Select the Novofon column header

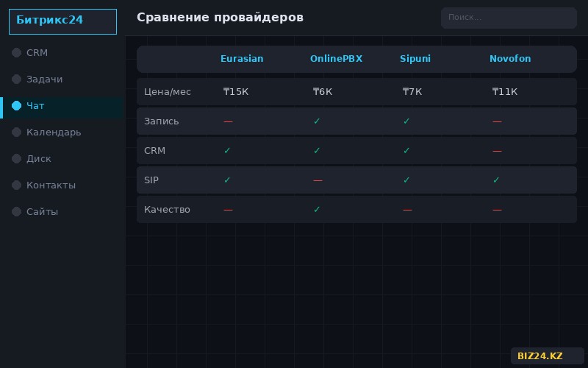click(510, 59)
